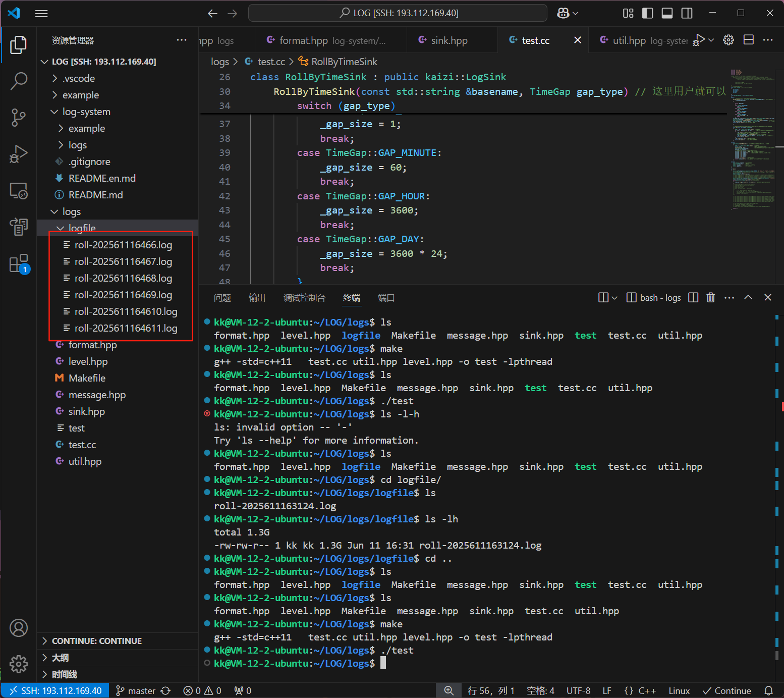
Task: Split the editor with layout icon
Action: 749,40
